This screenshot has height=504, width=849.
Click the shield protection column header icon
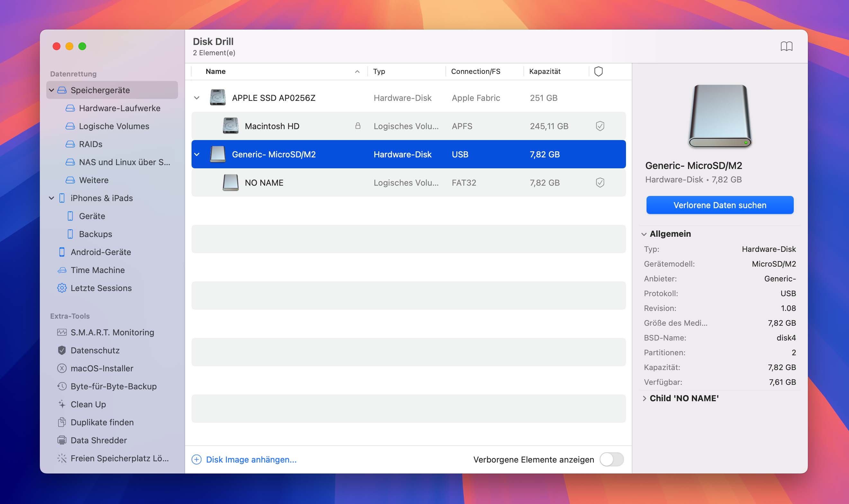pyautogui.click(x=599, y=71)
